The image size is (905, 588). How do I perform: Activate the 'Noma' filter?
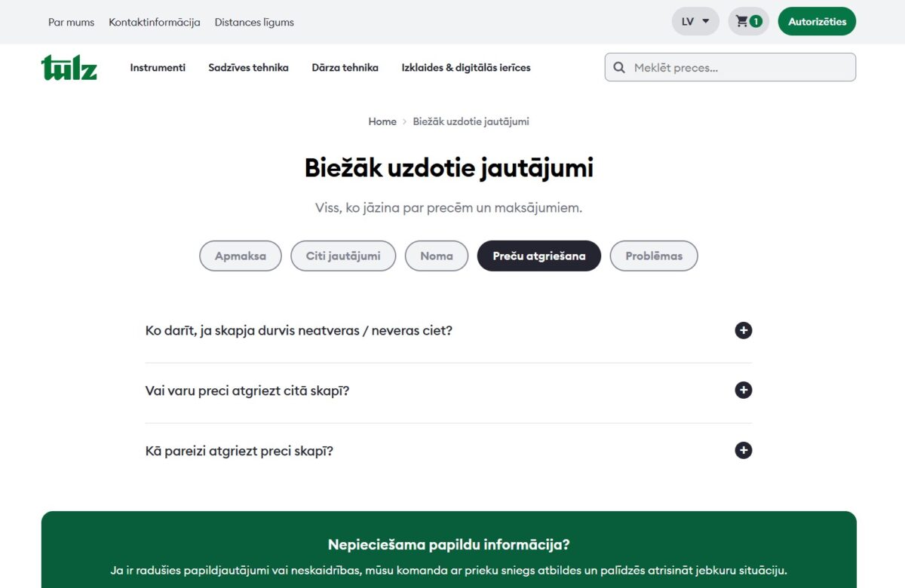click(x=436, y=256)
